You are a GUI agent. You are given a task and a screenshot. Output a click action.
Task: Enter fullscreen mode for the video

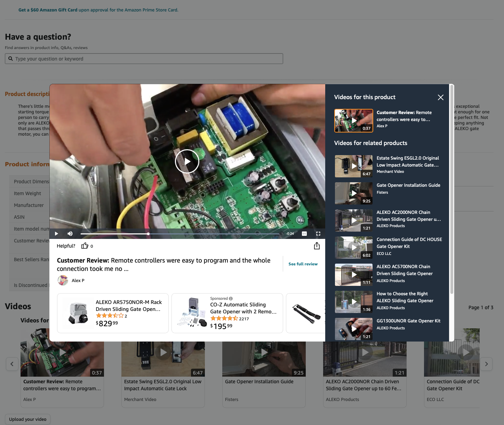[x=318, y=234]
